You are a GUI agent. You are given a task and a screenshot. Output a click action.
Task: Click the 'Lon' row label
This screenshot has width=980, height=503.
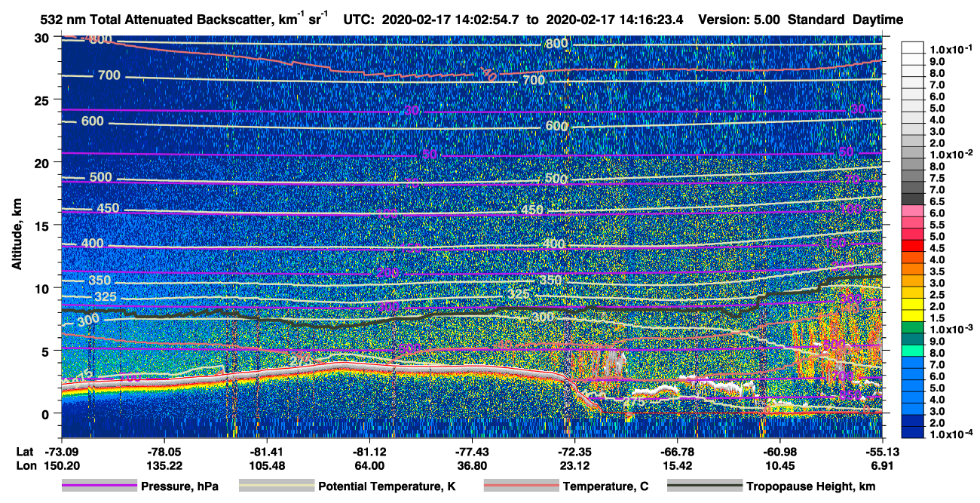tap(26, 465)
